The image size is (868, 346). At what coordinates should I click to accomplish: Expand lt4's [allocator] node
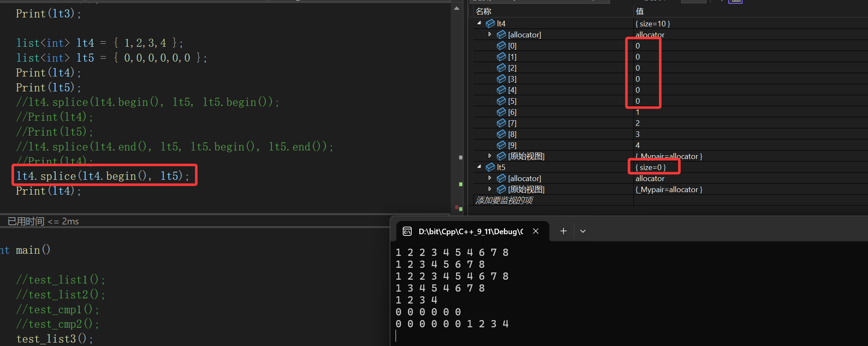click(x=490, y=34)
